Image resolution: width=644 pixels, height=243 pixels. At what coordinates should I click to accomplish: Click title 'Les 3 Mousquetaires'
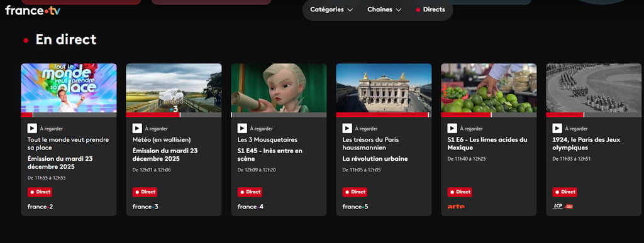[267, 140]
